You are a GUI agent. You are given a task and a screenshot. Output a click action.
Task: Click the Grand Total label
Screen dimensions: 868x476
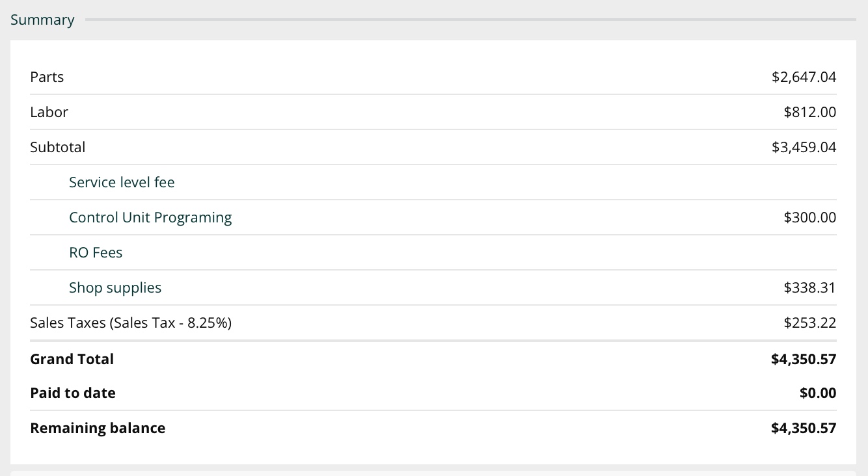(72, 360)
